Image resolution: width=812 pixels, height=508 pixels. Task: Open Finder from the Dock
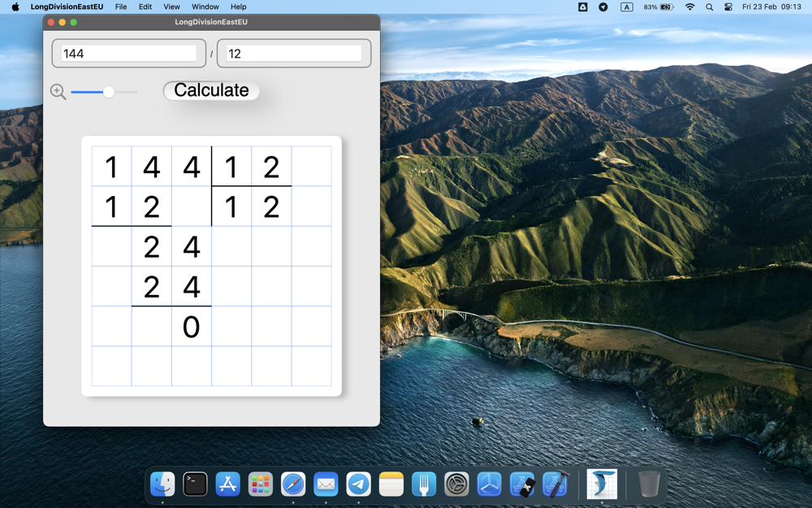pos(162,484)
